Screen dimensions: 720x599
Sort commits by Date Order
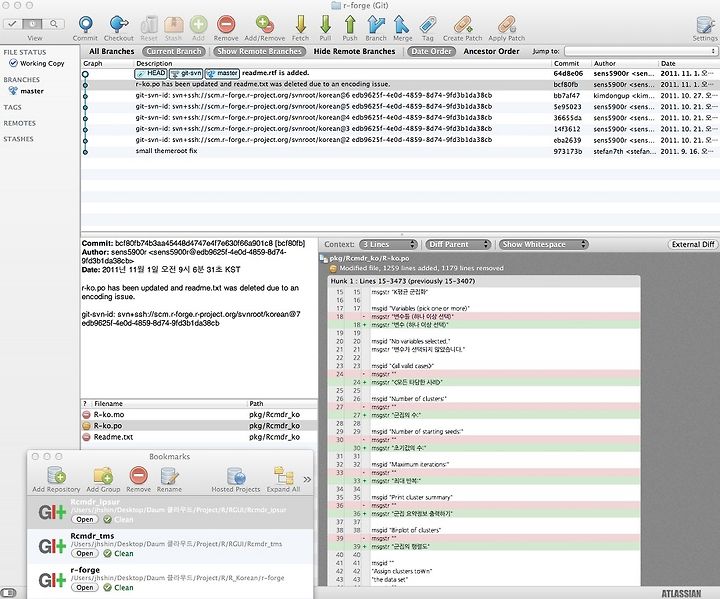tap(431, 51)
